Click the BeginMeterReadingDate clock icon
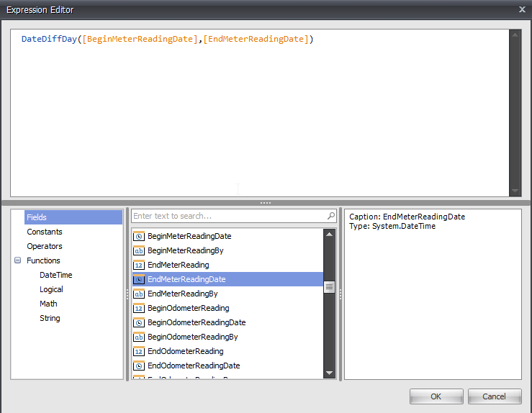The height and width of the screenshot is (413, 532). pos(139,236)
